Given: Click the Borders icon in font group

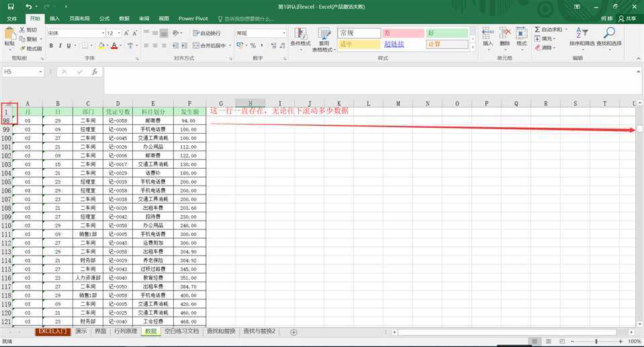Looking at the screenshot, I should (x=85, y=46).
